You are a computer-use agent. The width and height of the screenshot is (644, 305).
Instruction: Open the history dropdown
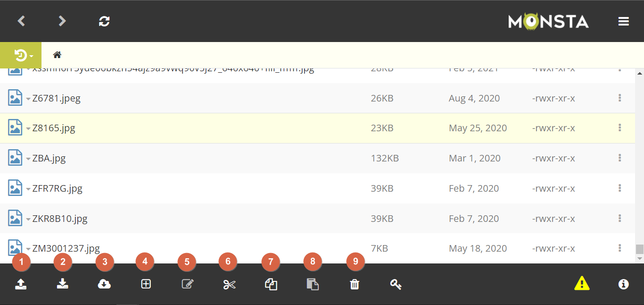(x=21, y=56)
